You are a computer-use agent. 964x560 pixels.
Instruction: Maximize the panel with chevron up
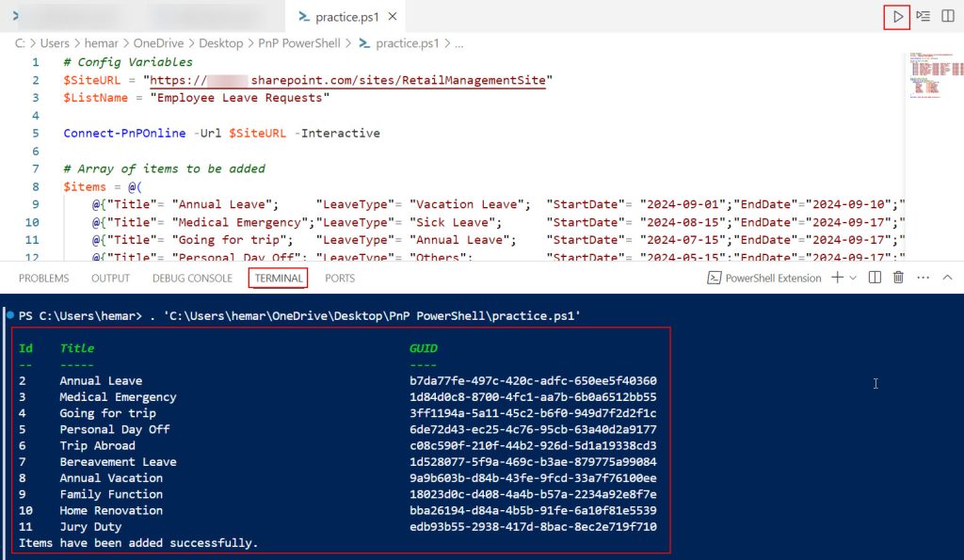coord(947,278)
